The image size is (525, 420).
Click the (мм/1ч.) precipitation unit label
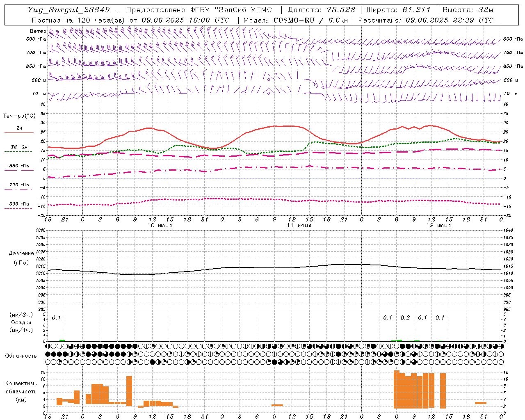pyautogui.click(x=21, y=330)
